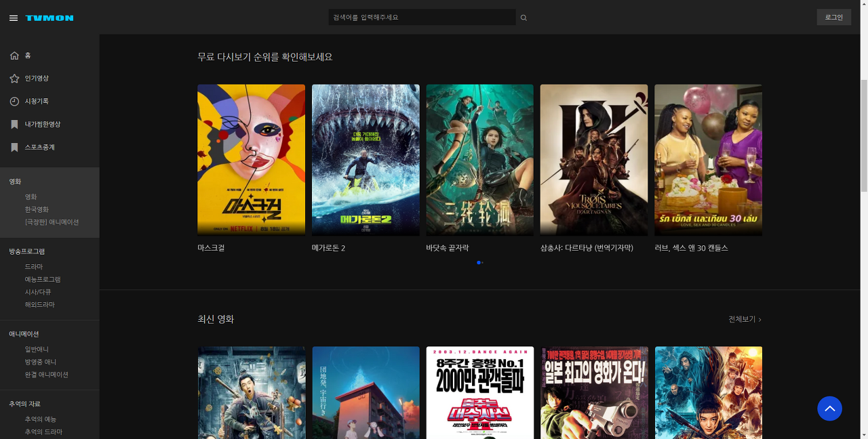Open the 바닷속 끝자락 poster thumbnail
This screenshot has height=439, width=868.
pos(479,160)
